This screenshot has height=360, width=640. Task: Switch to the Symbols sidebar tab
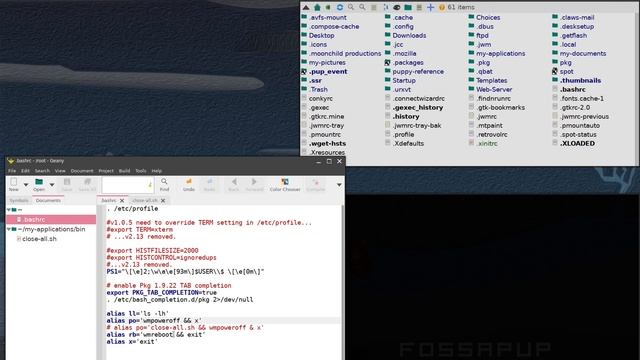[x=19, y=200]
